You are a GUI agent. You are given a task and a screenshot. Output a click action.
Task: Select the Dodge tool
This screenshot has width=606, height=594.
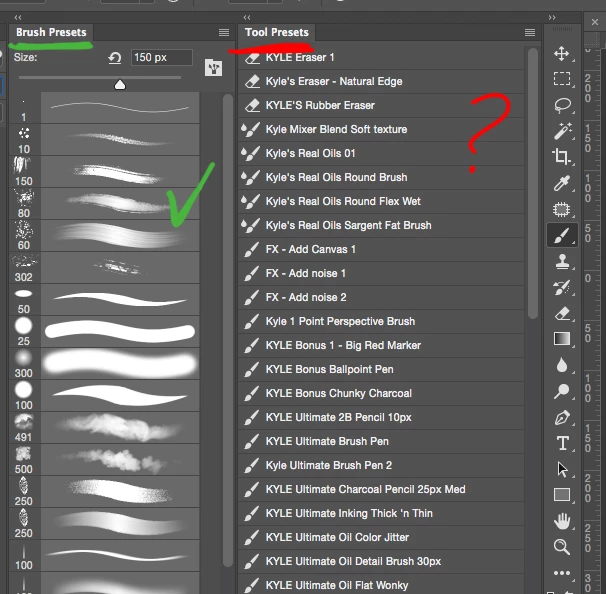point(562,391)
